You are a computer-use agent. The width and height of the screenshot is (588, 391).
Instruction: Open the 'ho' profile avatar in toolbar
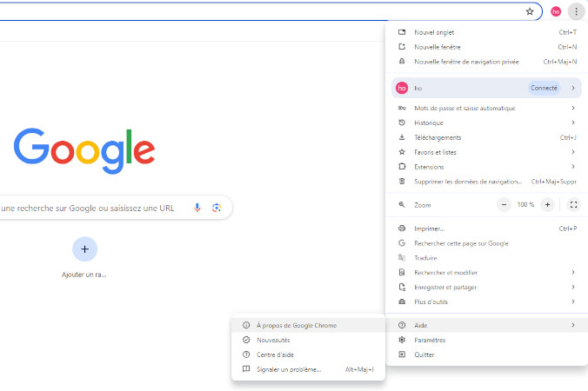556,11
